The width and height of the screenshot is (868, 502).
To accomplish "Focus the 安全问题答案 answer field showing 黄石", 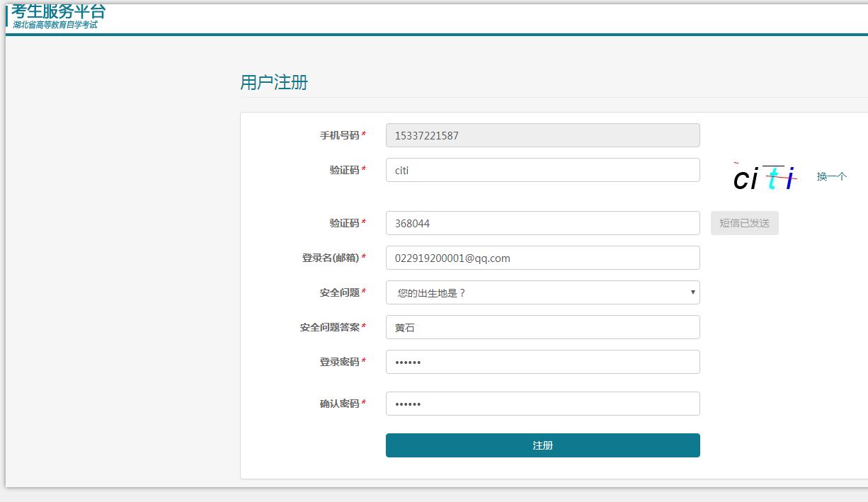I will pyautogui.click(x=542, y=326).
